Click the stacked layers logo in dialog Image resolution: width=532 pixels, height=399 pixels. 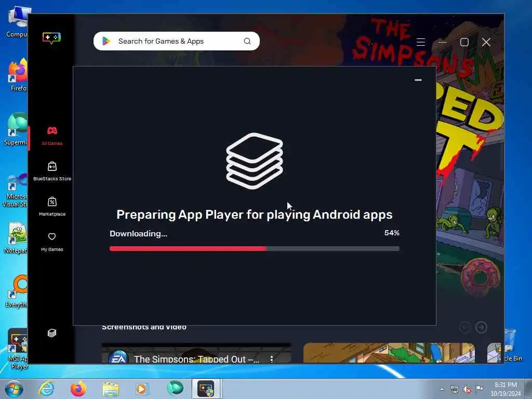pos(255,161)
